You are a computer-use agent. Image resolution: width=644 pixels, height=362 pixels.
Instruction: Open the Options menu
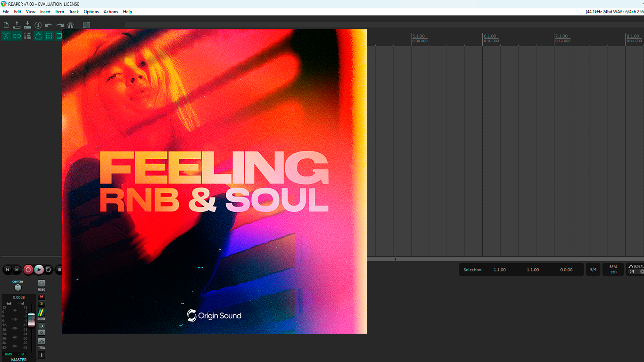[91, 12]
